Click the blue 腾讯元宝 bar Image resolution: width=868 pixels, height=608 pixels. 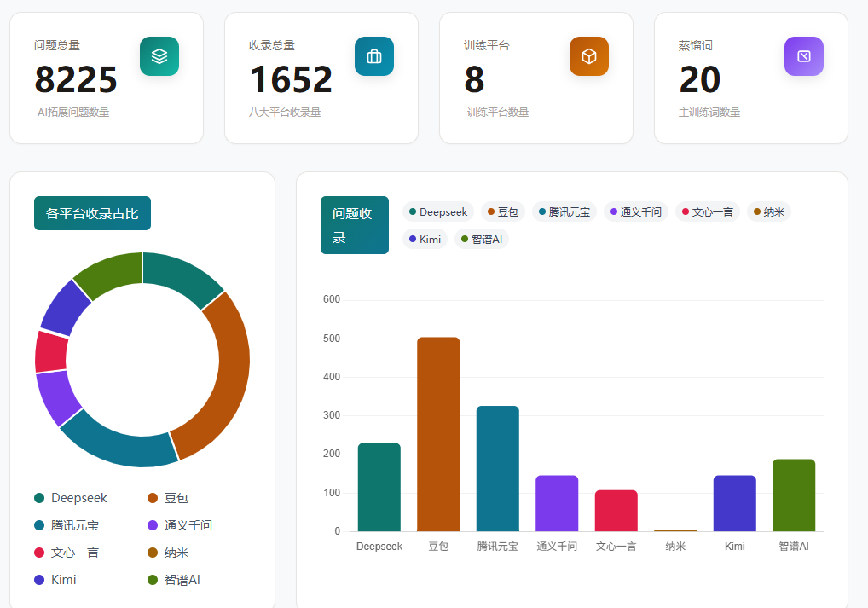(x=498, y=468)
